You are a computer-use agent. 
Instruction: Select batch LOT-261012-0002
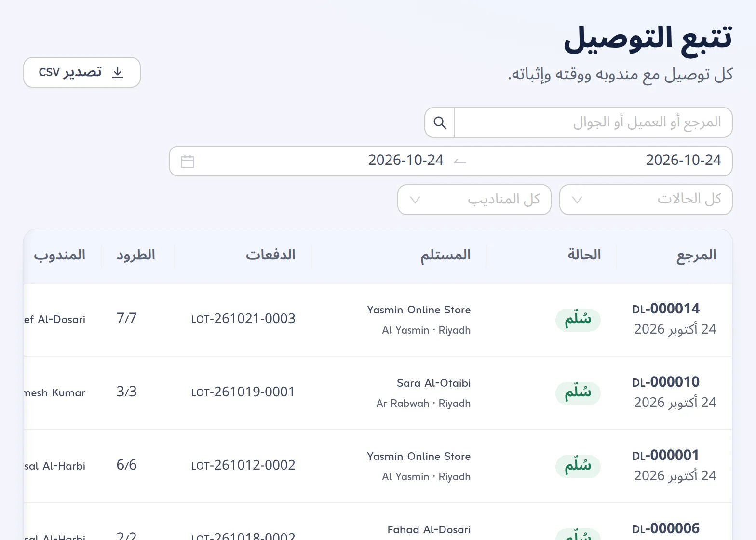[243, 465]
